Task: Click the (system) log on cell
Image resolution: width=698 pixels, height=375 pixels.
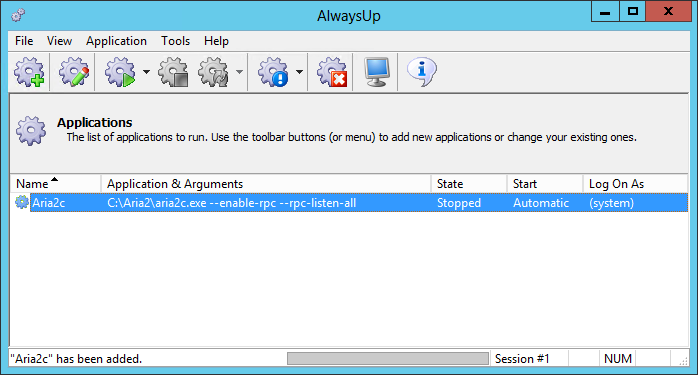Action: [x=611, y=203]
